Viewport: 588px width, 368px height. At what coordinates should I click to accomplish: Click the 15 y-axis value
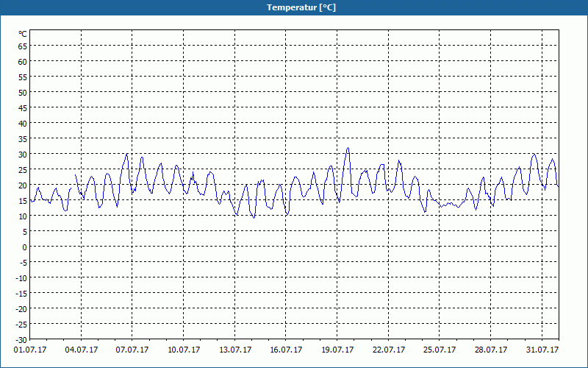click(x=23, y=200)
